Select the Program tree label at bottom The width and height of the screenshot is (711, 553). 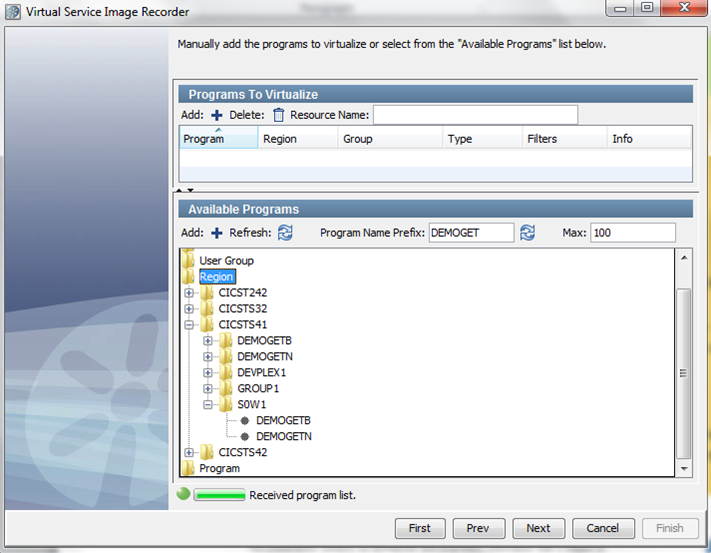(219, 468)
